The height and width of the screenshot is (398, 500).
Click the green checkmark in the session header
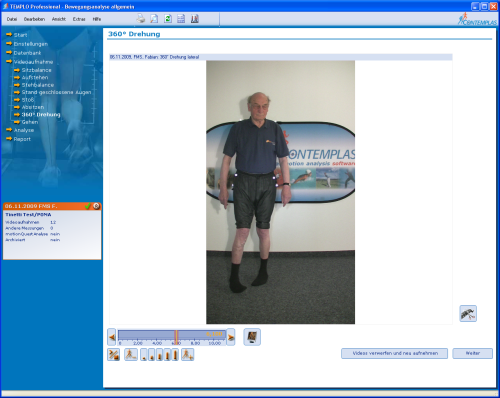(88, 206)
